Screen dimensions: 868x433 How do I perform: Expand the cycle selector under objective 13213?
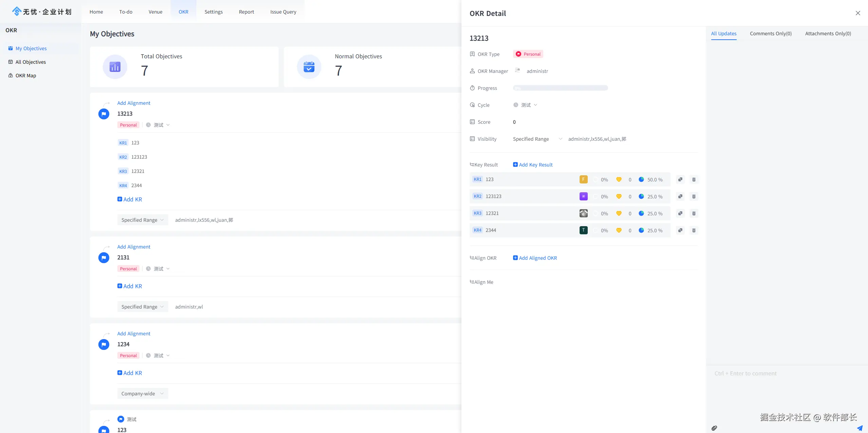(x=158, y=125)
